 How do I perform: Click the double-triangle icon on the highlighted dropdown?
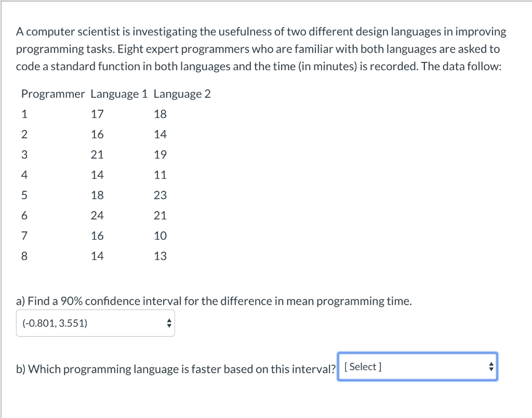point(490,367)
